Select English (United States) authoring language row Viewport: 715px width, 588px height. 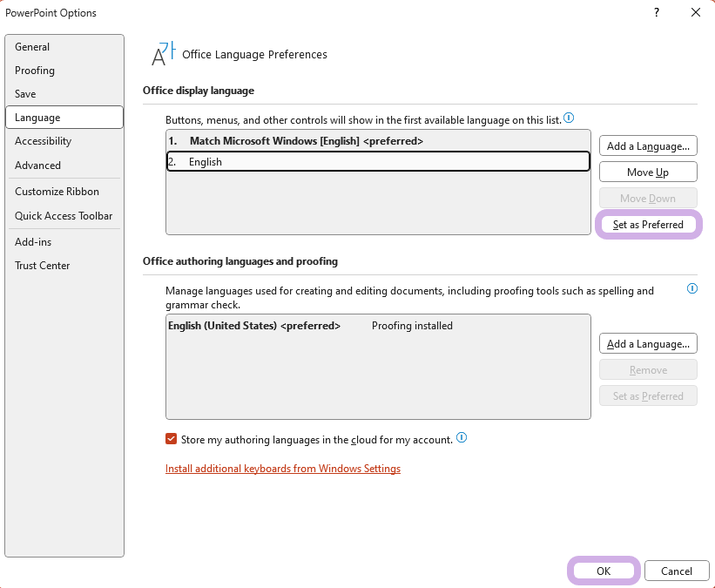[253, 326]
